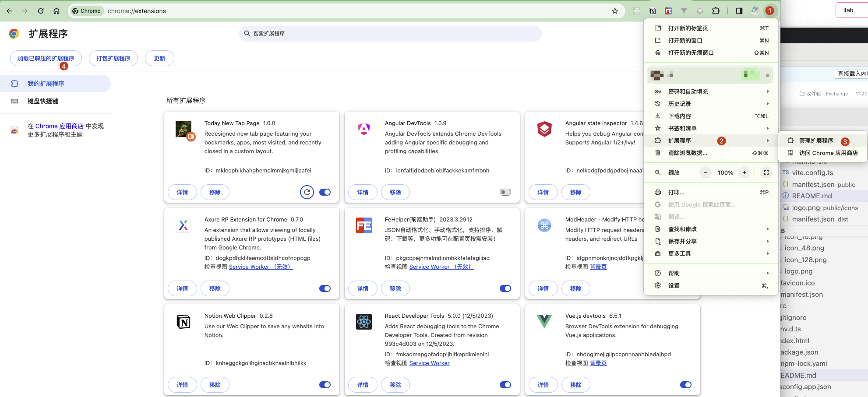Expand the 查找和修改 submenu arrow
This screenshot has height=397, width=868.
point(768,229)
